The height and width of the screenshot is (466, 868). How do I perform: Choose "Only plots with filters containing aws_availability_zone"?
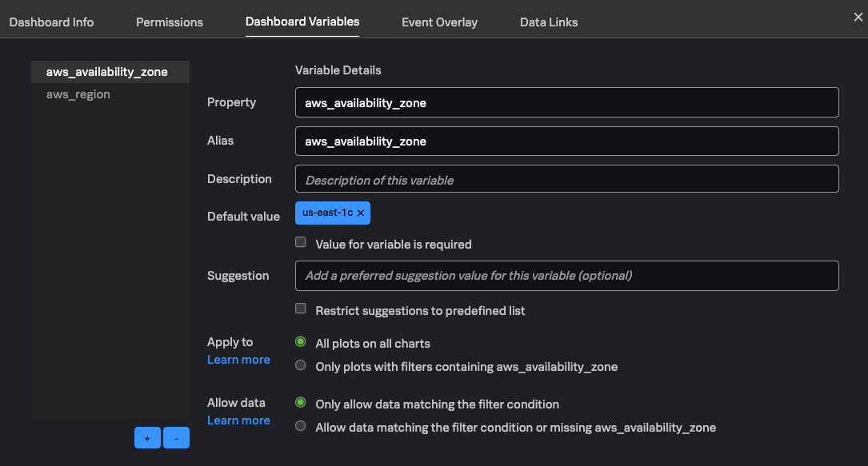300,364
